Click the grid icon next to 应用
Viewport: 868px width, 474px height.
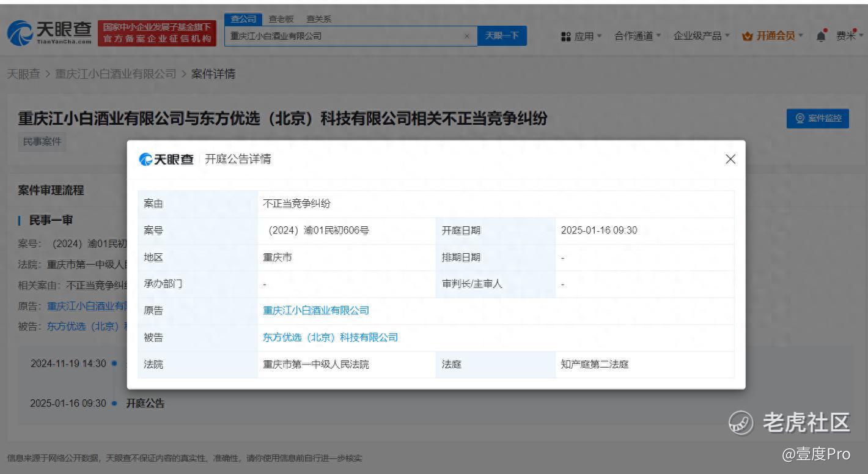[565, 36]
